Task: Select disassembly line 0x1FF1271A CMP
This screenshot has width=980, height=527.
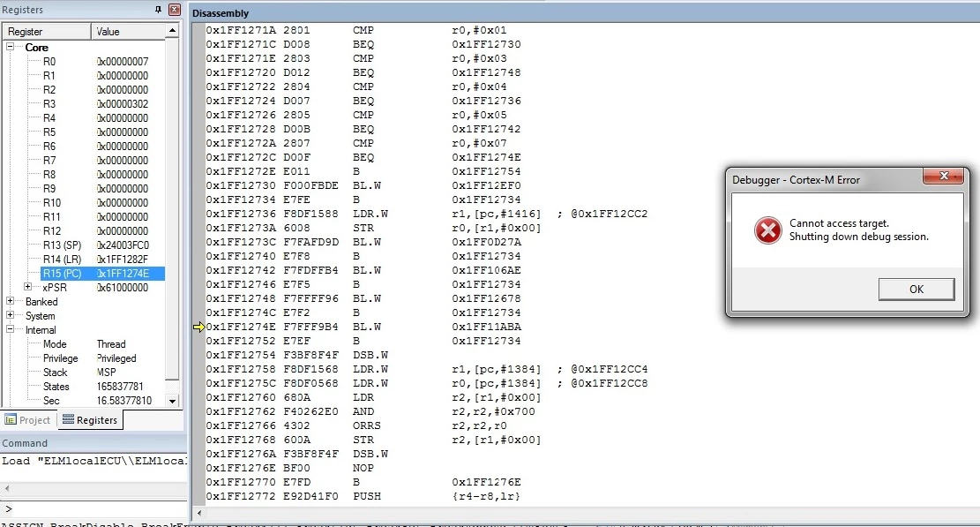Action: coord(356,30)
